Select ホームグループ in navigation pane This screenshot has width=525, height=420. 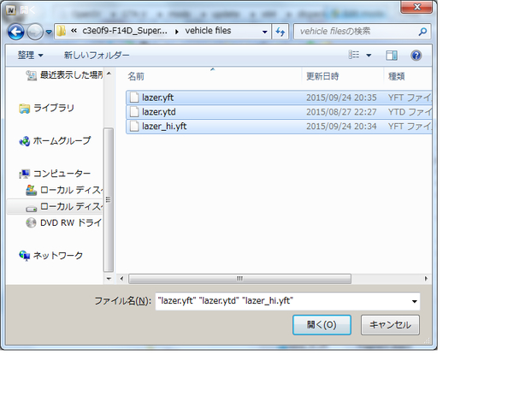55,141
